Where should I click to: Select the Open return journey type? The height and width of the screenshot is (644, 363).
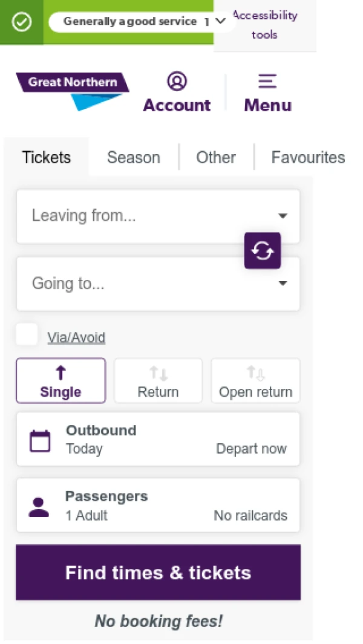[255, 381]
